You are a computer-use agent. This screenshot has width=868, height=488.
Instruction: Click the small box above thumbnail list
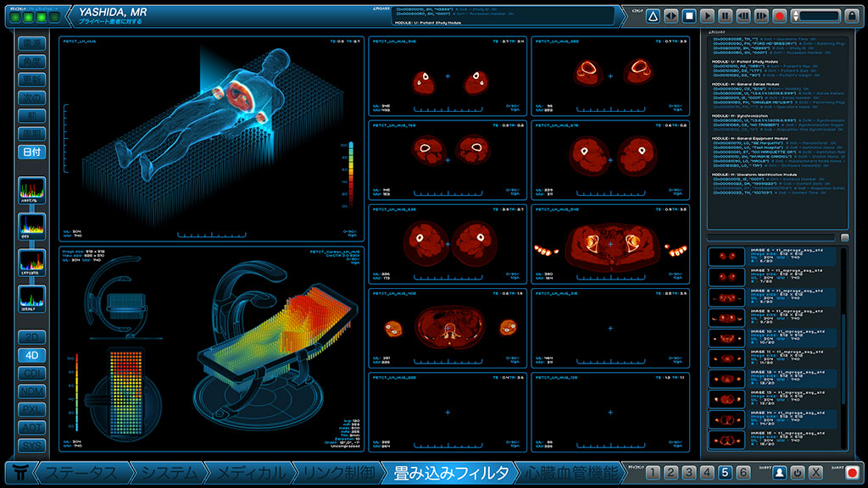tap(844, 238)
